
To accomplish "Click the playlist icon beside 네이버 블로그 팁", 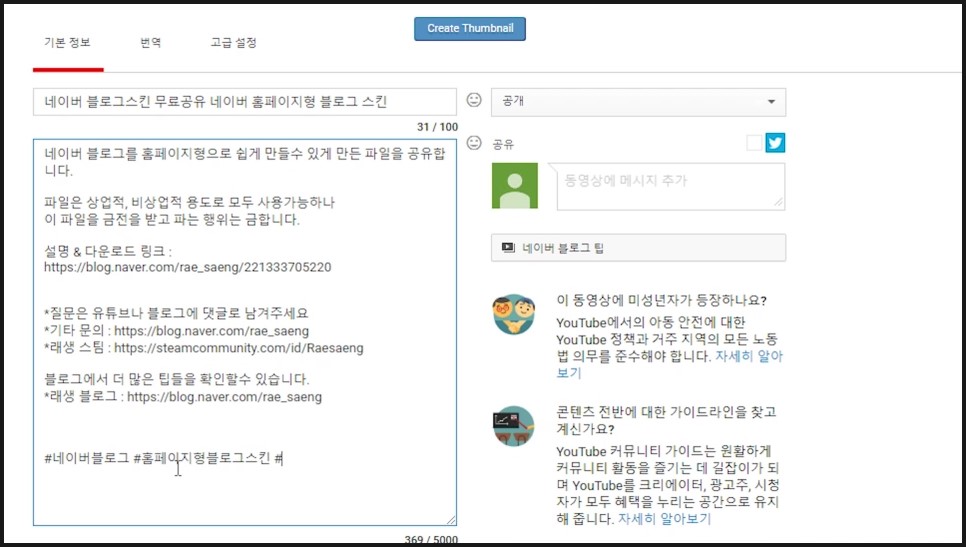I will [508, 248].
